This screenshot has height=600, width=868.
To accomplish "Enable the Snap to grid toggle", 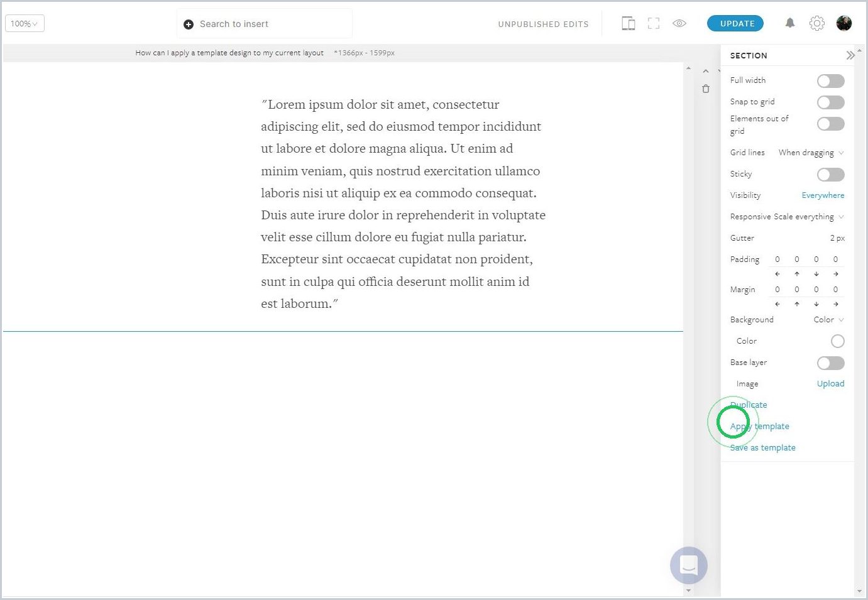I will 830,102.
